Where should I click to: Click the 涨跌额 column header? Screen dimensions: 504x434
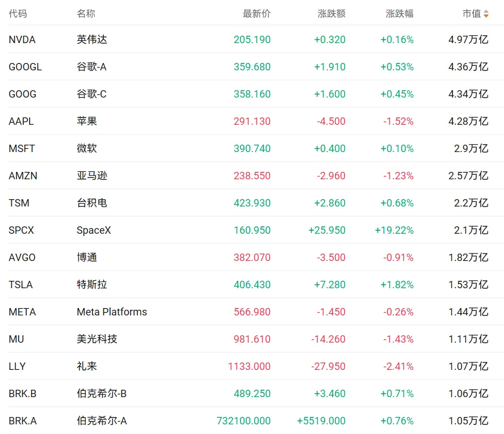pyautogui.click(x=331, y=14)
